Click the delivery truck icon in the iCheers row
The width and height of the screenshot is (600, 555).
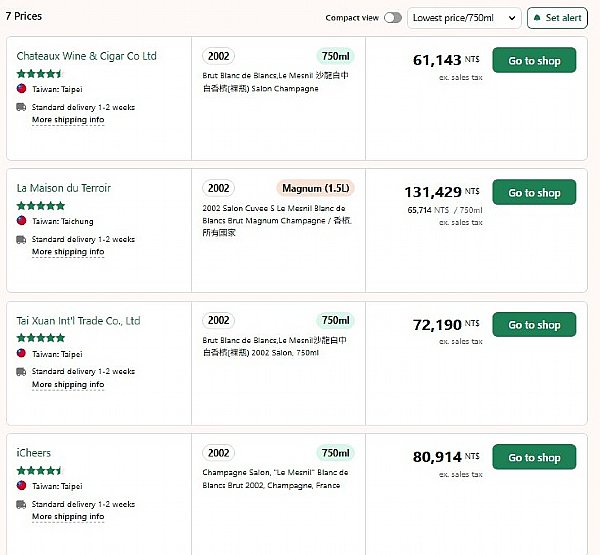pyautogui.click(x=21, y=504)
